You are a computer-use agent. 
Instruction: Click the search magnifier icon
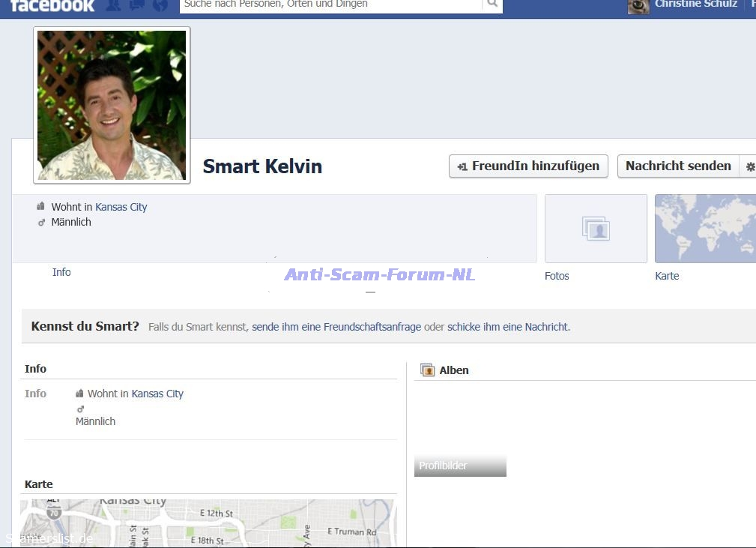tap(492, 4)
